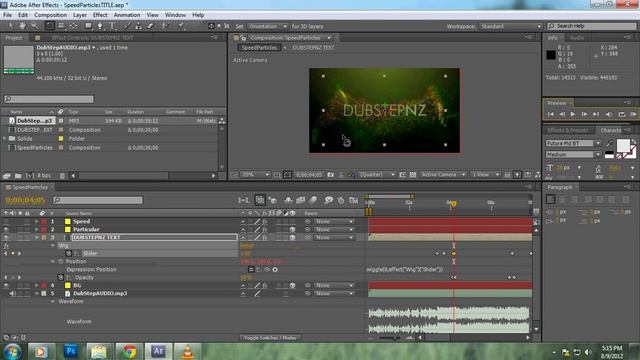Toggle loop option in Preview panel

point(622,114)
